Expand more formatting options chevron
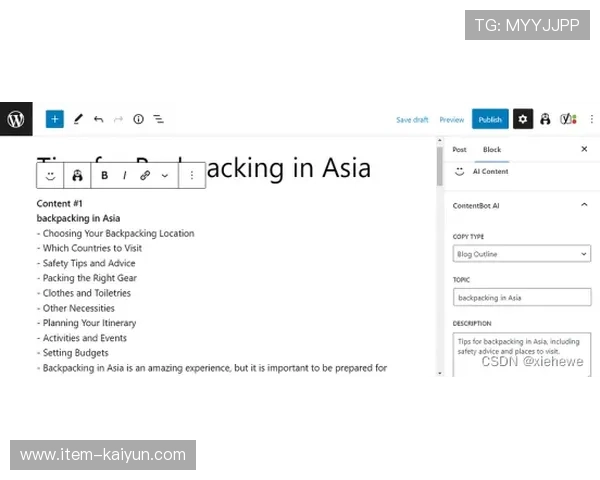 (165, 175)
